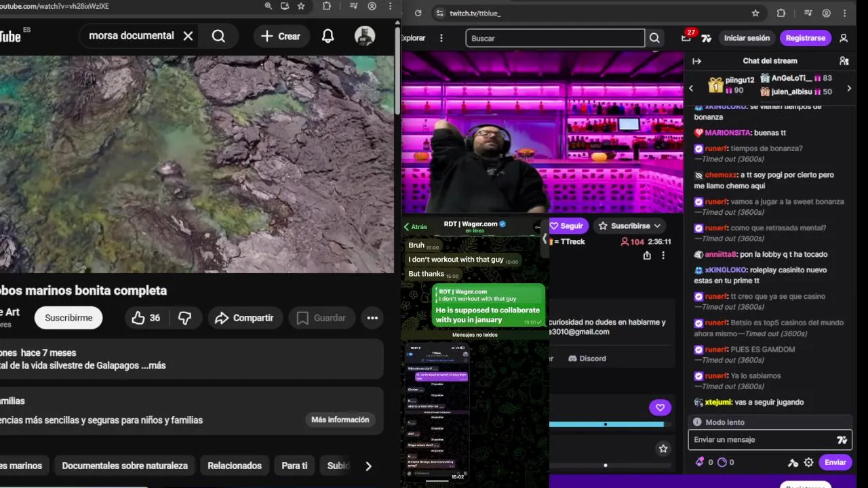The height and width of the screenshot is (488, 868).
Task: Dislike the YouTube video with thumbs down
Action: pos(184,318)
